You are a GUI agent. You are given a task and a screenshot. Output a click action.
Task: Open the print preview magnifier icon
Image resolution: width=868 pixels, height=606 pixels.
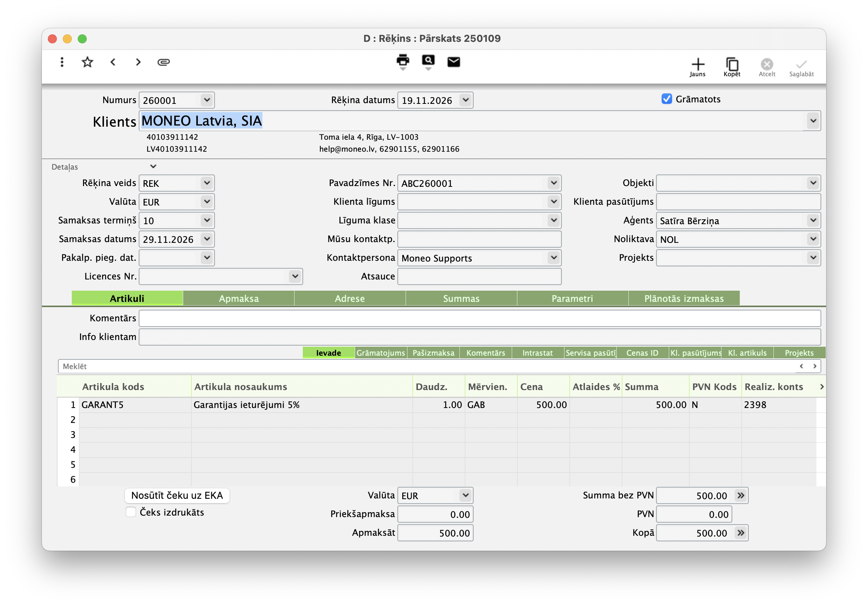[x=428, y=61]
